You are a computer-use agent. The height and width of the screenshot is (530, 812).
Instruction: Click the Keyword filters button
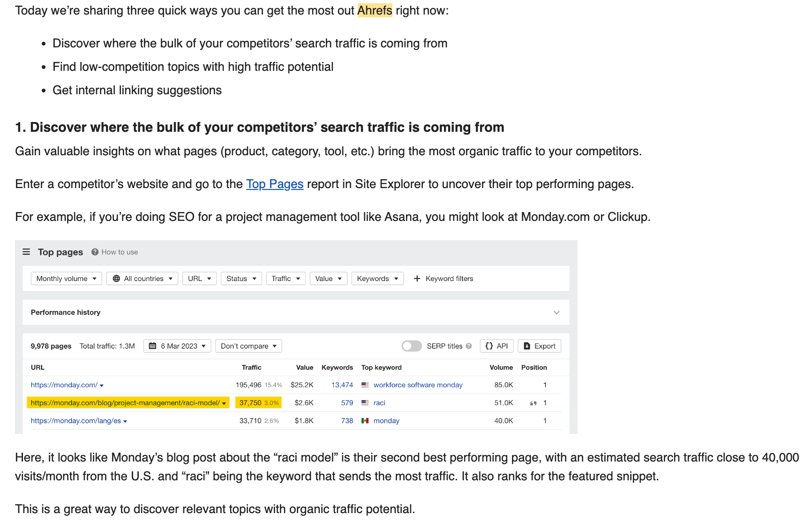(x=444, y=279)
